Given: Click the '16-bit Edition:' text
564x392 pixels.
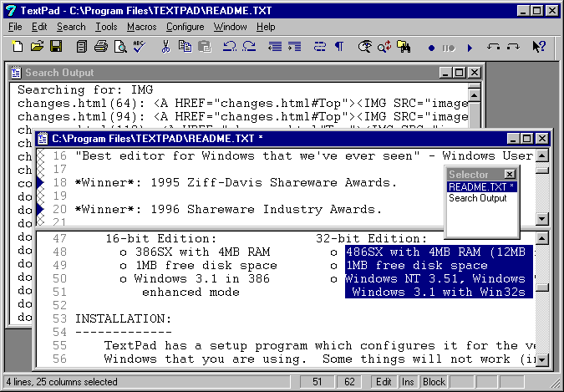Looking at the screenshot, I should click(x=161, y=239).
